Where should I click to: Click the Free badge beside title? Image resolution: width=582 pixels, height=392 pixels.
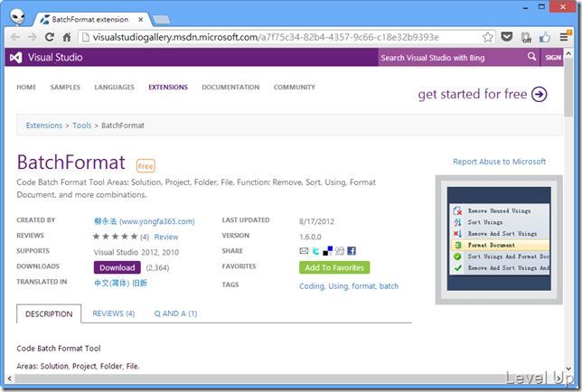145,166
